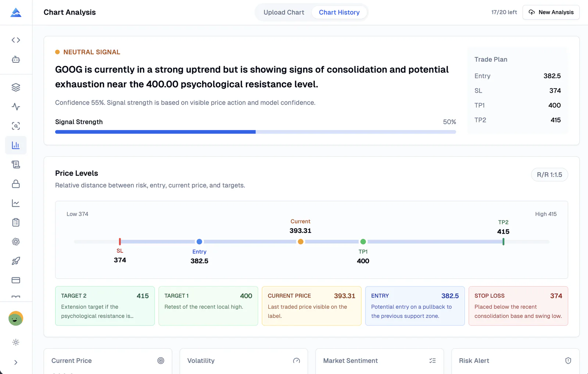
Task: Click the checklist icon on Market Sentiment panel
Action: pos(433,360)
